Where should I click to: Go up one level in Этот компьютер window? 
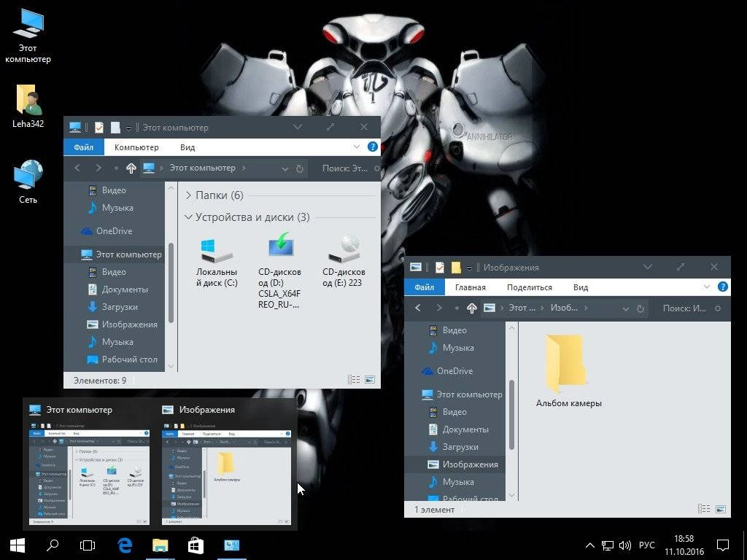click(x=131, y=168)
